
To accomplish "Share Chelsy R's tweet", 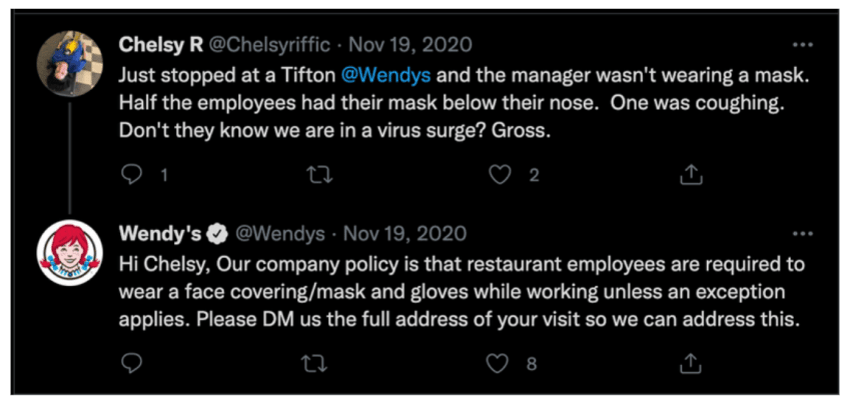I will tap(691, 174).
